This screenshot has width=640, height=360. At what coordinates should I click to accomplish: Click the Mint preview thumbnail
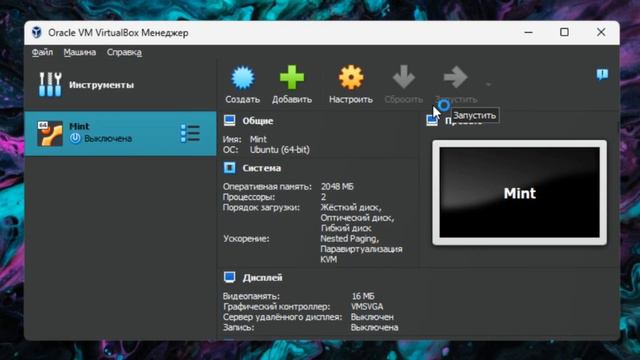[519, 193]
